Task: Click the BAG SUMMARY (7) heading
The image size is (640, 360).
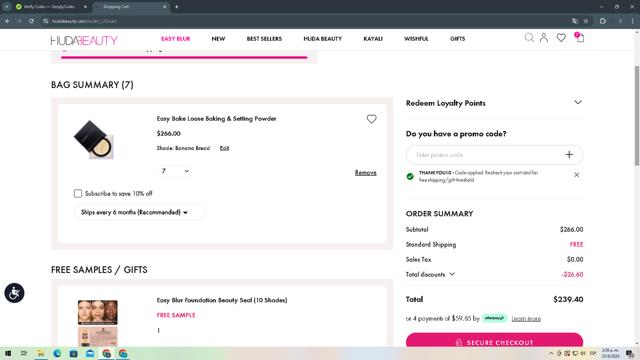Action: 92,84
